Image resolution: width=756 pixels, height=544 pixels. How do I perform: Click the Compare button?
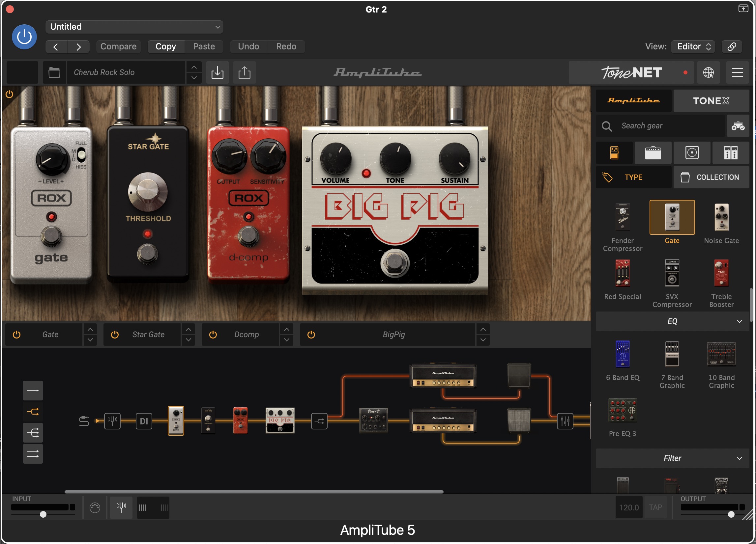[x=118, y=46]
